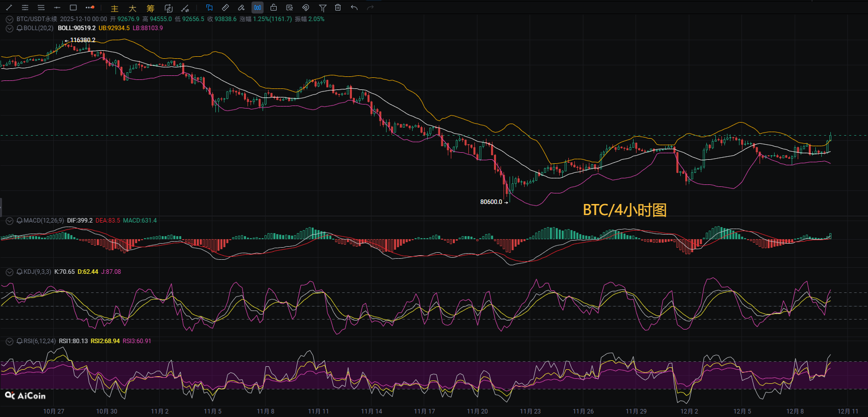Select the trend line drawing tool
The image size is (868, 417).
tap(9, 8)
